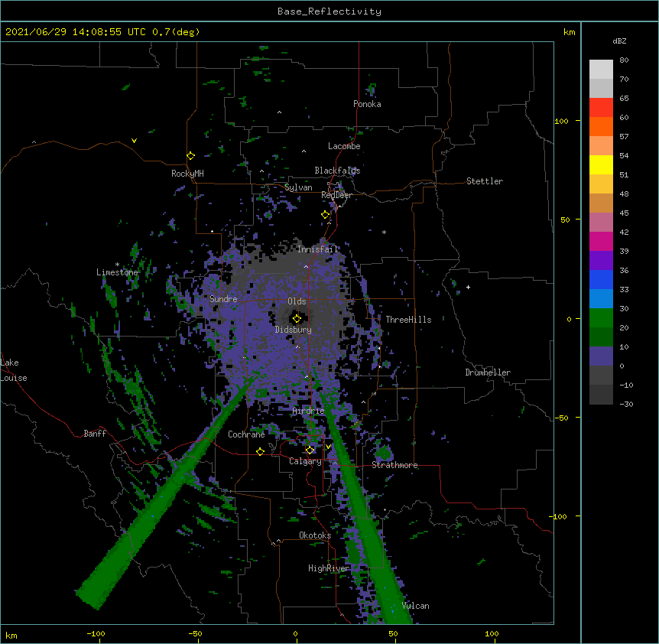
Task: Click the Lake Louise label
Action: coord(14,370)
